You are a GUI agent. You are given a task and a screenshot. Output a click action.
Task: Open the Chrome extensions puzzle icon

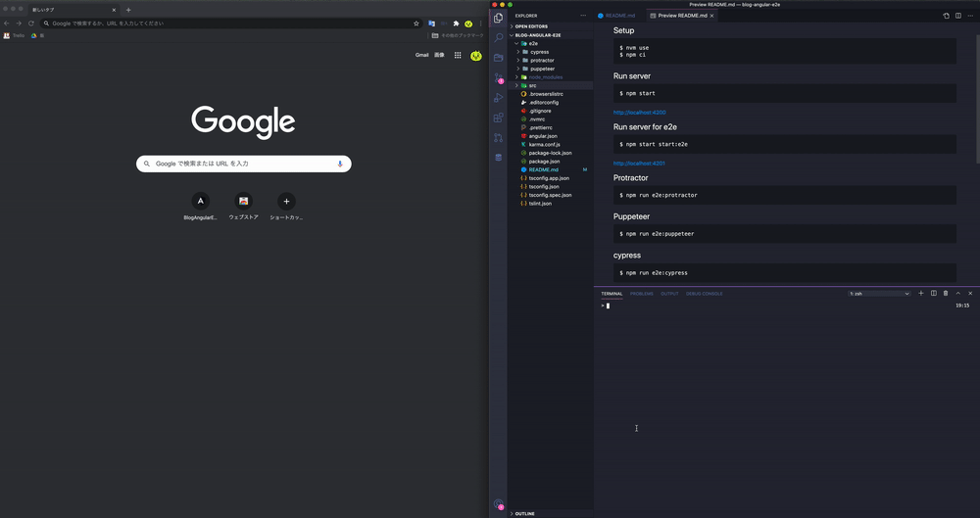[x=456, y=24]
